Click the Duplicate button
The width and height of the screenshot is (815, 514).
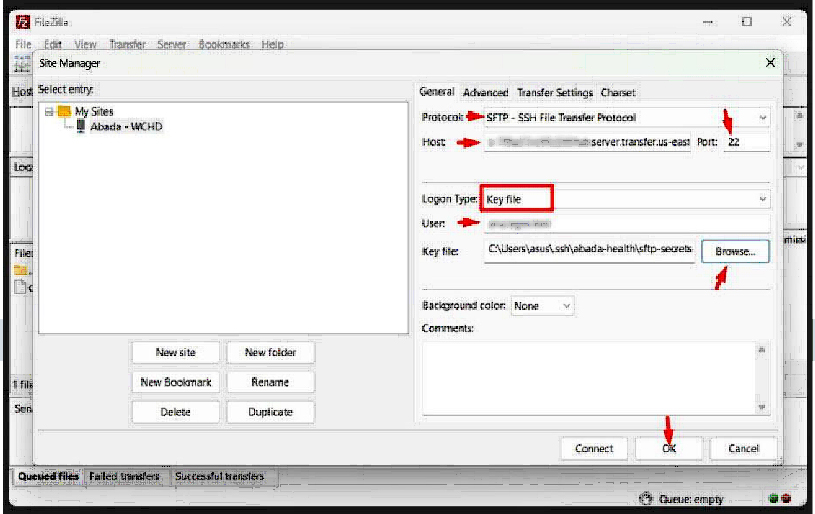tap(270, 412)
